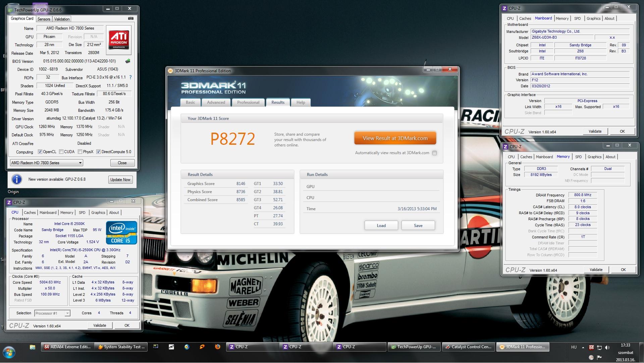This screenshot has height=363, width=644.
Task: Click the AIDA64 tray icon
Action: [x=591, y=347]
